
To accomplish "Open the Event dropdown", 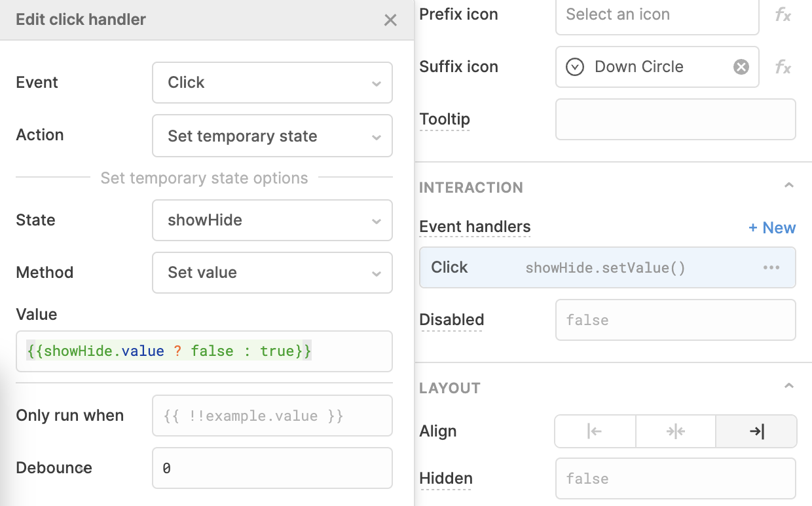I will coord(272,83).
